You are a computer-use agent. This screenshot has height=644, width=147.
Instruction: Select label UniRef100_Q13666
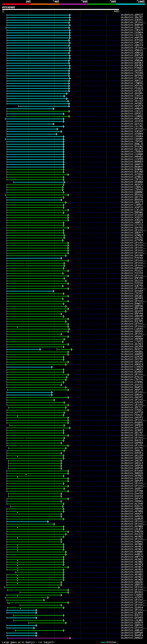132,613
